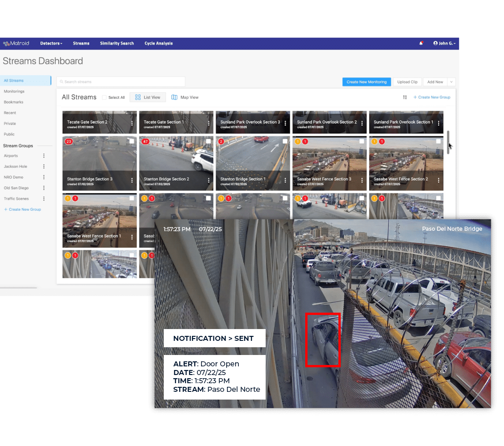Open the Old San Diego stream group
Screen dimensions: 504x446
click(16, 188)
